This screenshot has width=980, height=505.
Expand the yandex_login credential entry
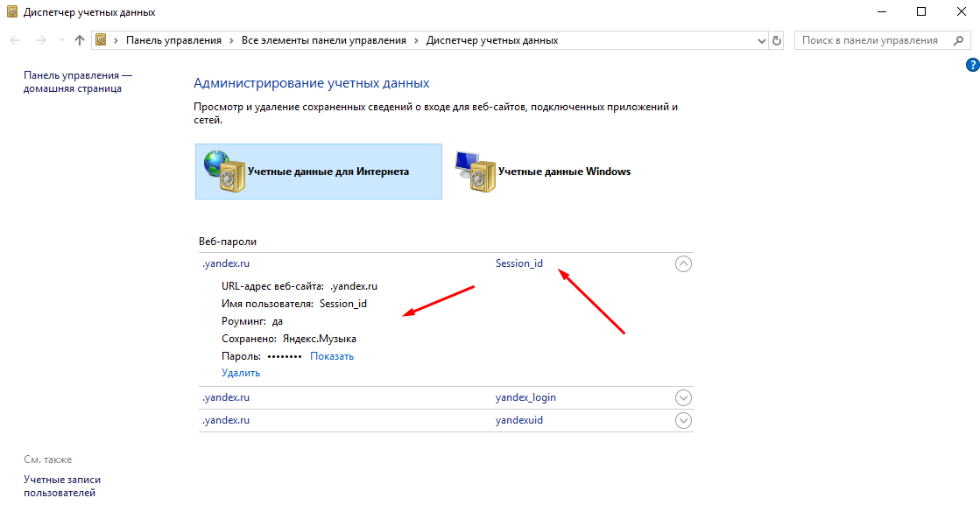684,397
